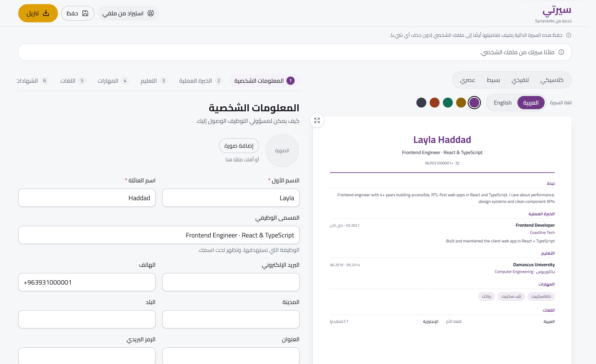Screen dimensions: 596x364
Task: Open the المهارات step tab
Action: 113,81
